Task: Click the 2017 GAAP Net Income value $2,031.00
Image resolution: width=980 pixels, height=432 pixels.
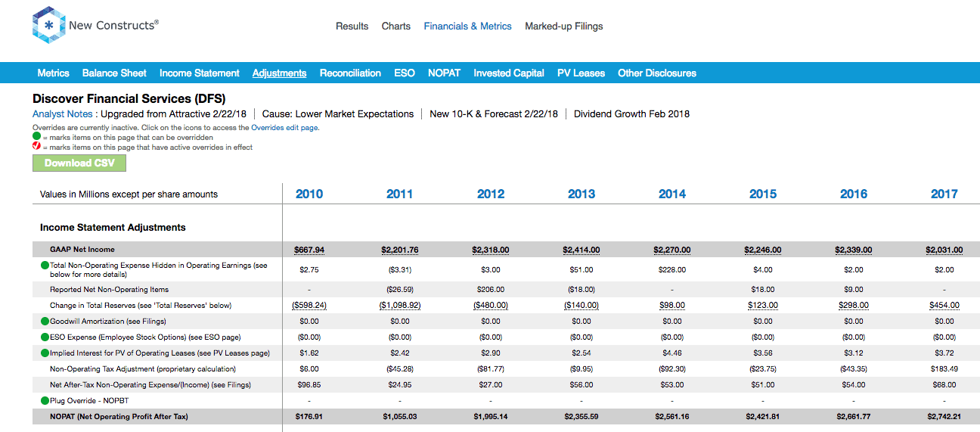Action: tap(944, 250)
